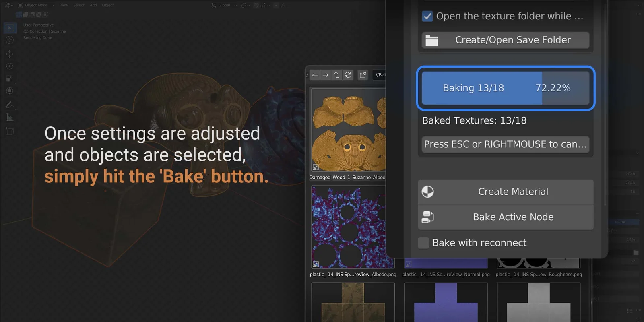Activate the Annotate pencil tool
644x322 pixels.
(10, 105)
